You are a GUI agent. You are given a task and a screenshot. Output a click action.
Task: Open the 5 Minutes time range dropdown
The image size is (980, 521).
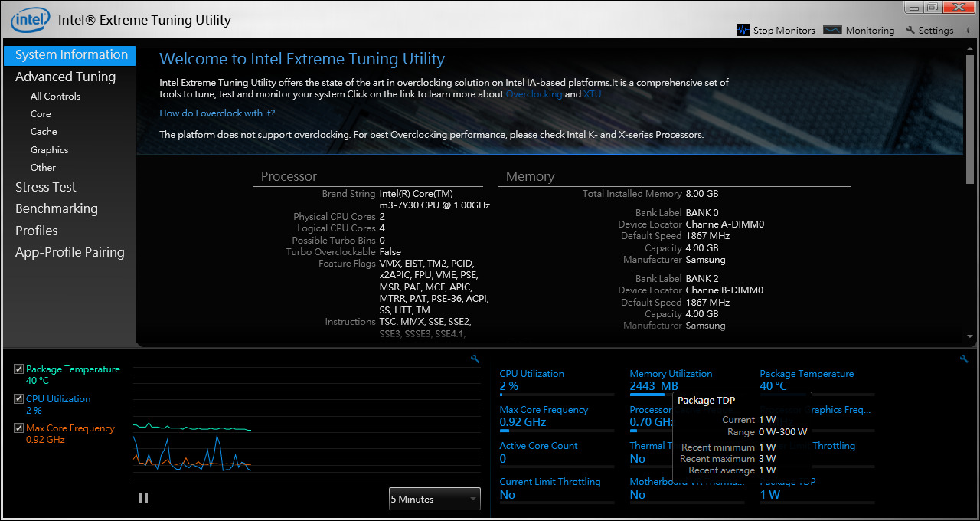[x=435, y=499]
